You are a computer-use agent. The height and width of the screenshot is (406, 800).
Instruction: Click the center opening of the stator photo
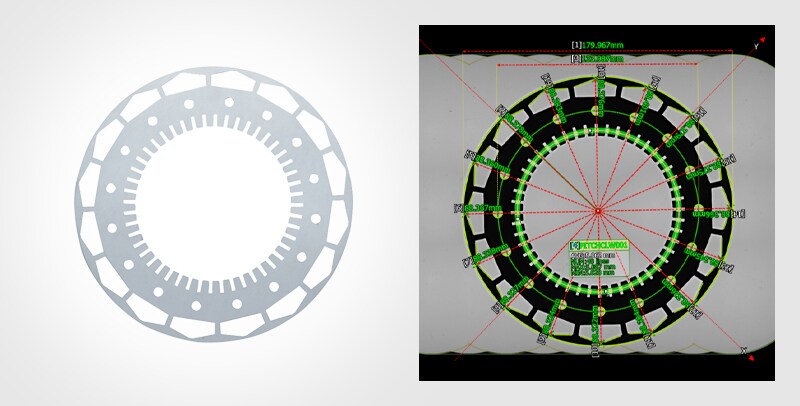coord(213,205)
